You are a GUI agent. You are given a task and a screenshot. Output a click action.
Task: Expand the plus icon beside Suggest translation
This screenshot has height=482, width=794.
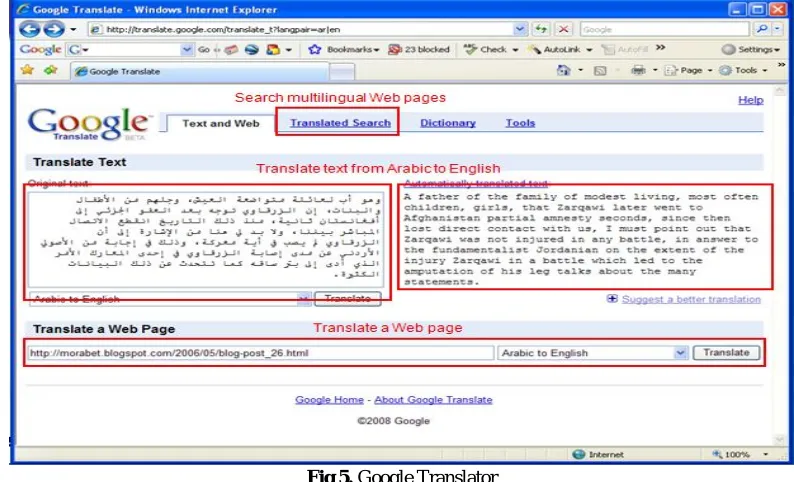pyautogui.click(x=612, y=299)
